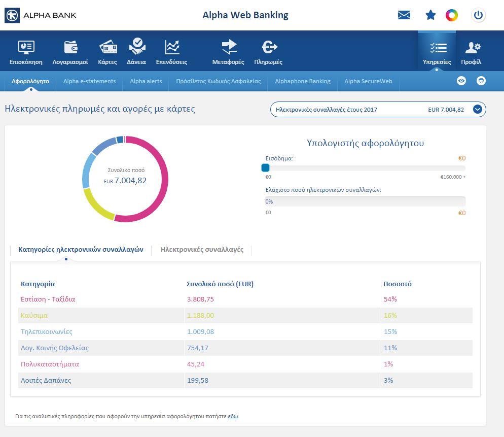Click the Κατηγορία column header
The image size is (504, 437).
[38, 284]
